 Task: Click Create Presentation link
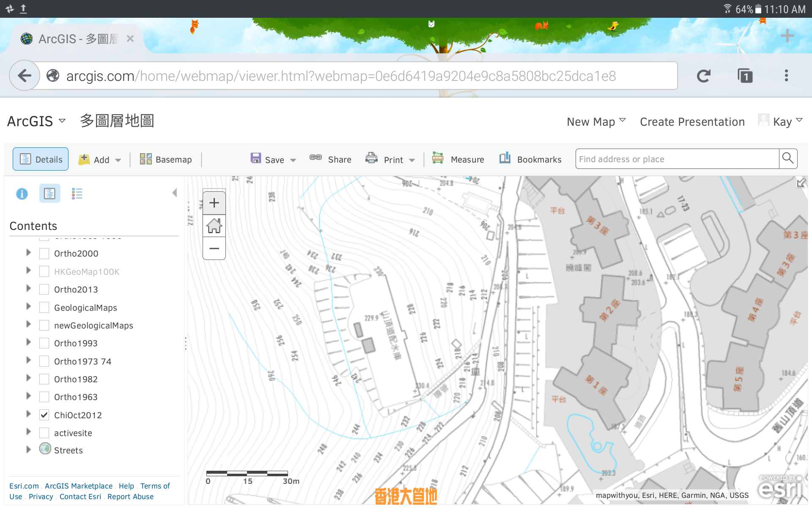click(692, 122)
